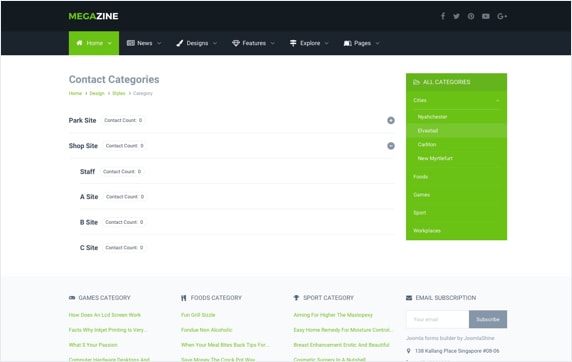Click the Email Subscription envelope icon
572x362 pixels.
tap(409, 298)
